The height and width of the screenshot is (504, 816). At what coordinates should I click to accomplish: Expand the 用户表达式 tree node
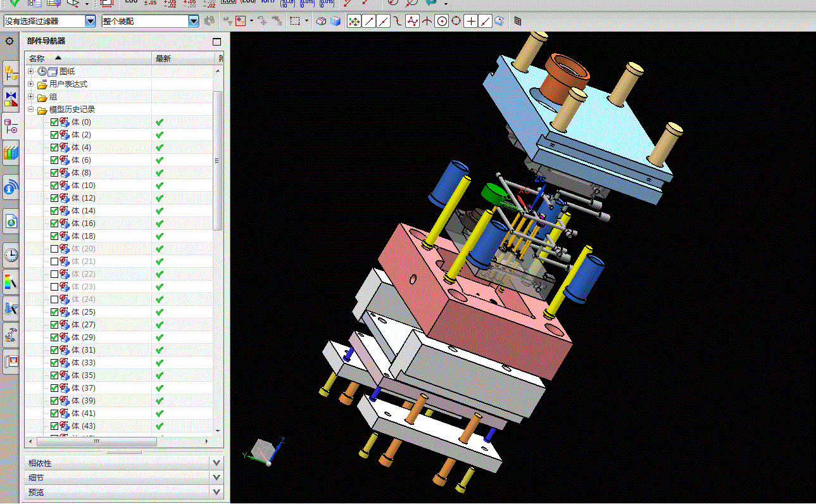(x=31, y=84)
